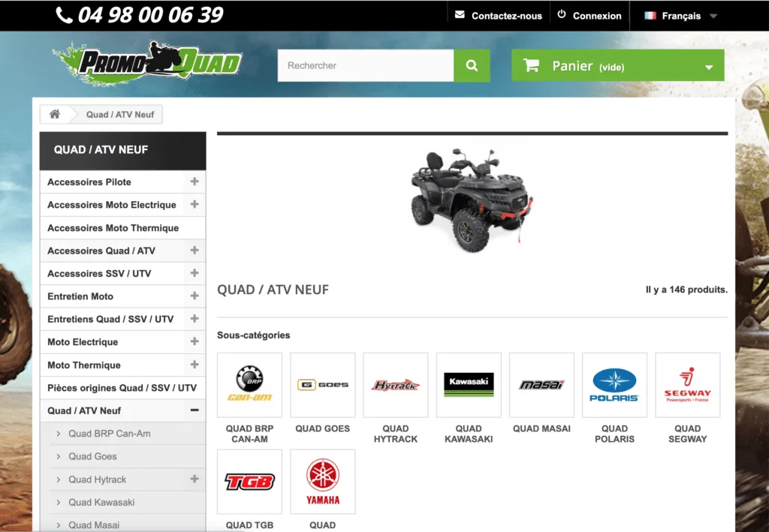Screen dimensions: 769x532
Task: Open the Can-Am BRP brand logo
Action: (x=249, y=385)
